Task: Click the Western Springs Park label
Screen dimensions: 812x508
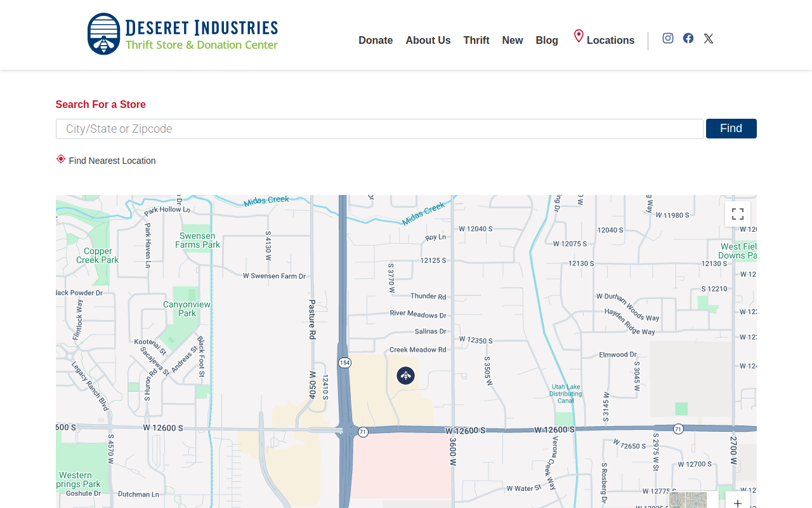Action: click(x=79, y=479)
